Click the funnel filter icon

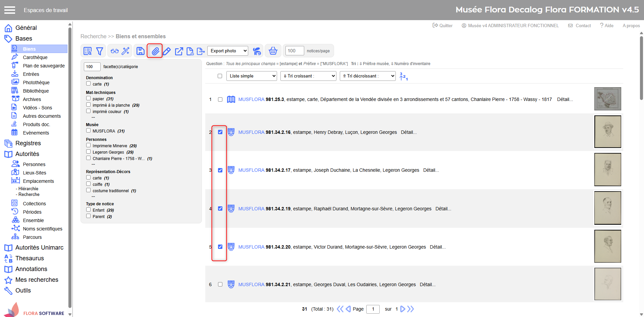(100, 51)
